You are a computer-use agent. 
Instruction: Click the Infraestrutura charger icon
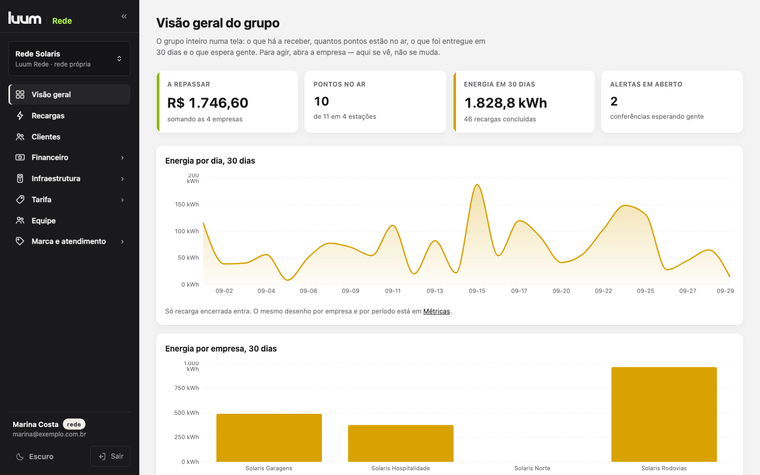tap(20, 178)
